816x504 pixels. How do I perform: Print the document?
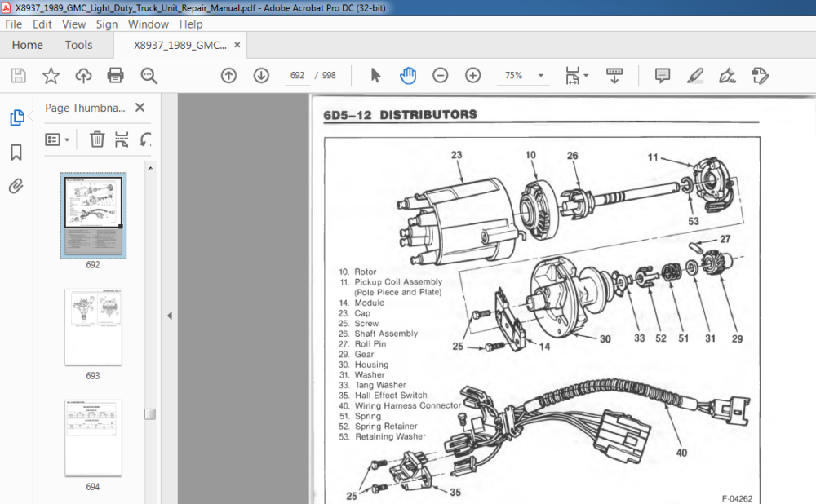click(116, 75)
